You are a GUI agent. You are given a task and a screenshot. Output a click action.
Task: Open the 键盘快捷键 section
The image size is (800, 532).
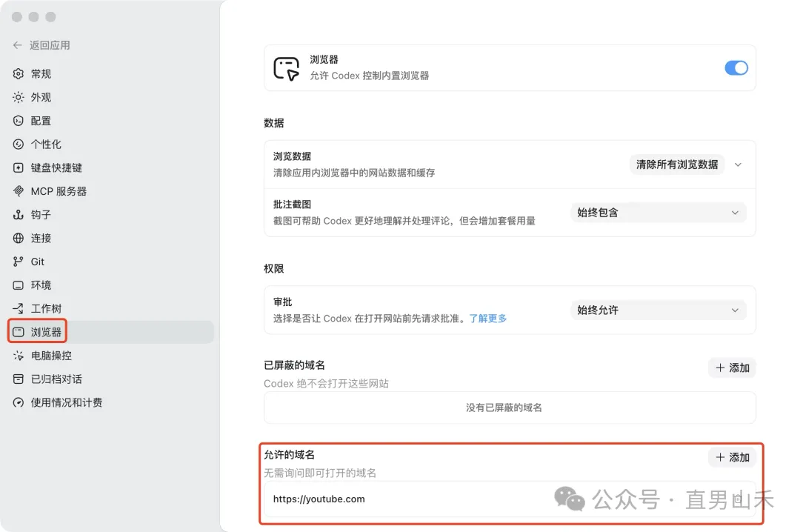pyautogui.click(x=111, y=167)
